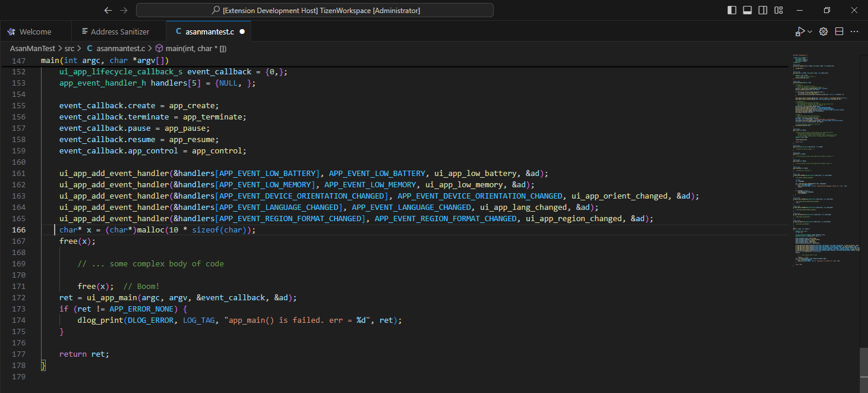Open the editor More Actions ellipsis

[x=855, y=32]
